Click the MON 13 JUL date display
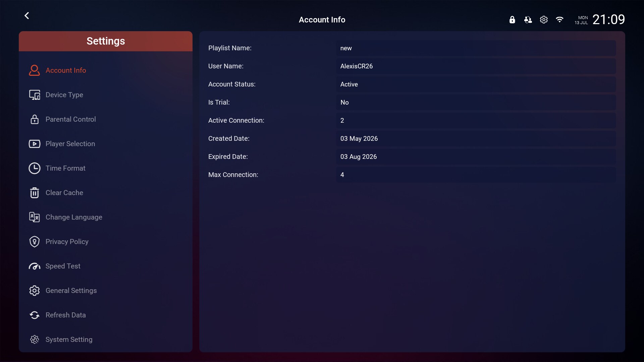Viewport: 644px width, 362px height. (581, 20)
